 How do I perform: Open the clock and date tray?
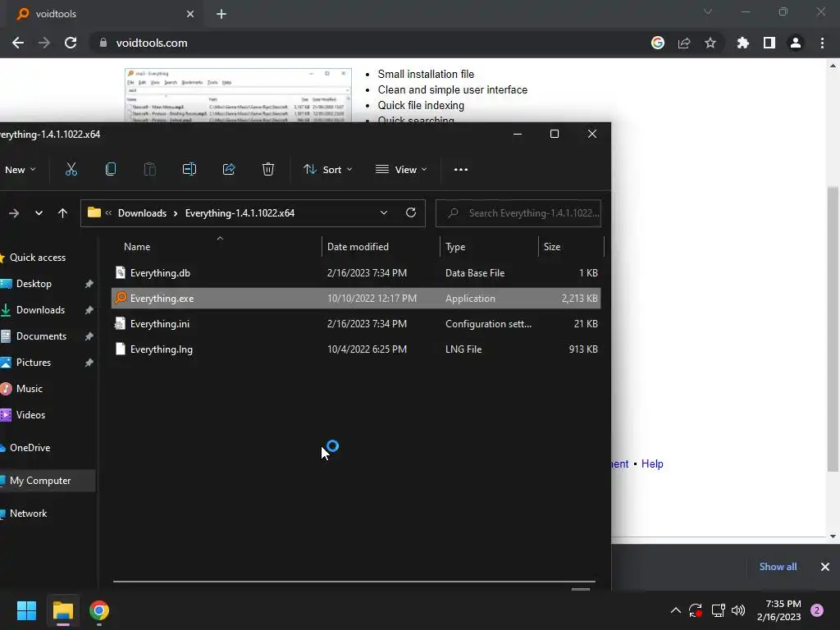click(x=778, y=610)
